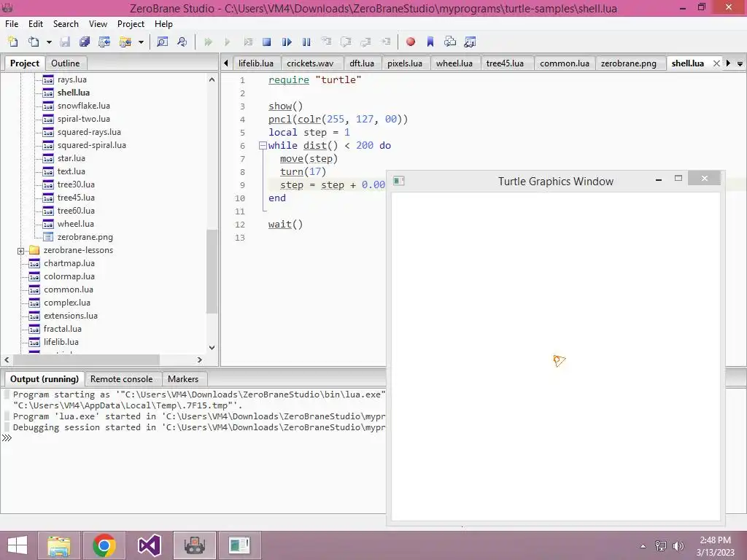Screen dimensions: 747x560
Task: Switch to the tree45.lua editor tab
Action: coord(505,63)
